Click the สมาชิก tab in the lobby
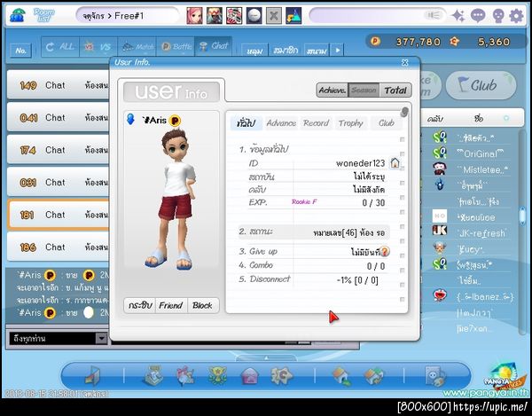The height and width of the screenshot is (416, 532). point(286,51)
